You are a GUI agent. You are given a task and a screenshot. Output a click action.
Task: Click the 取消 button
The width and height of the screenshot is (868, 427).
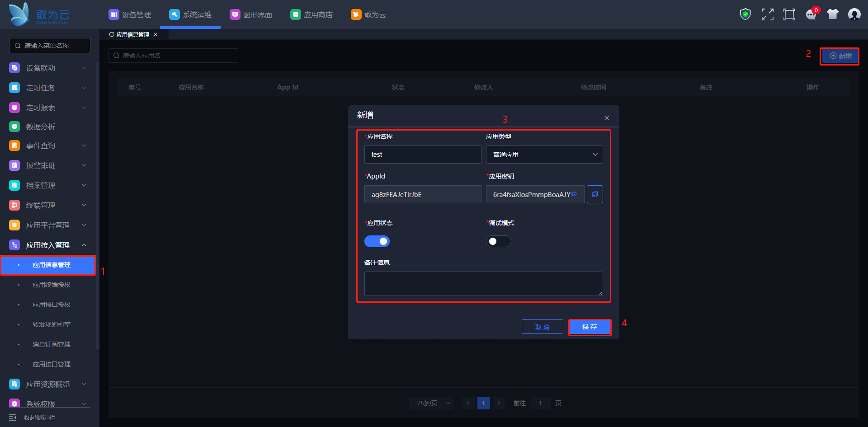pos(542,327)
